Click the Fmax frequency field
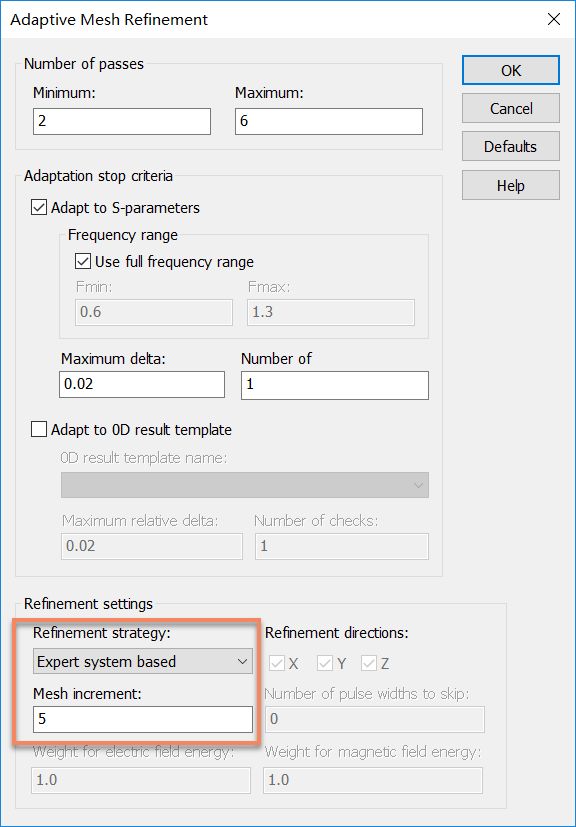This screenshot has height=827, width=576. point(331,312)
